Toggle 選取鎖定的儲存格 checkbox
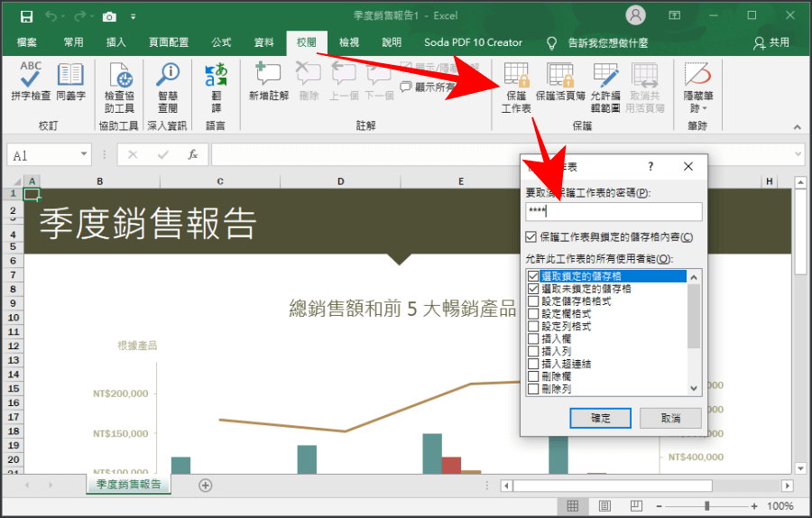Image resolution: width=812 pixels, height=518 pixels. pyautogui.click(x=533, y=276)
